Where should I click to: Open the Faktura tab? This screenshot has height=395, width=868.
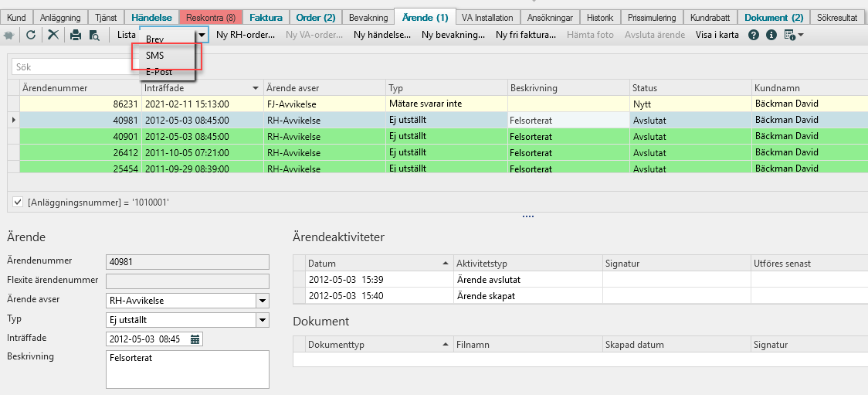pos(266,18)
